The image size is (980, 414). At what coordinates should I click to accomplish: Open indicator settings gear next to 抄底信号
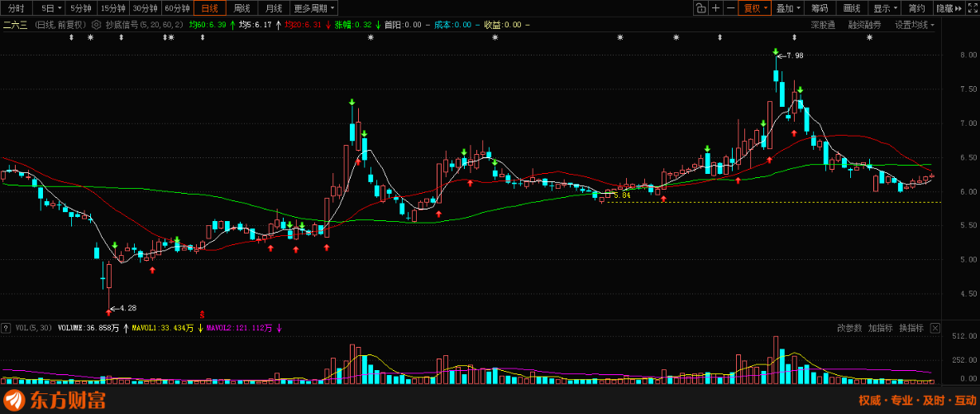tap(96, 25)
